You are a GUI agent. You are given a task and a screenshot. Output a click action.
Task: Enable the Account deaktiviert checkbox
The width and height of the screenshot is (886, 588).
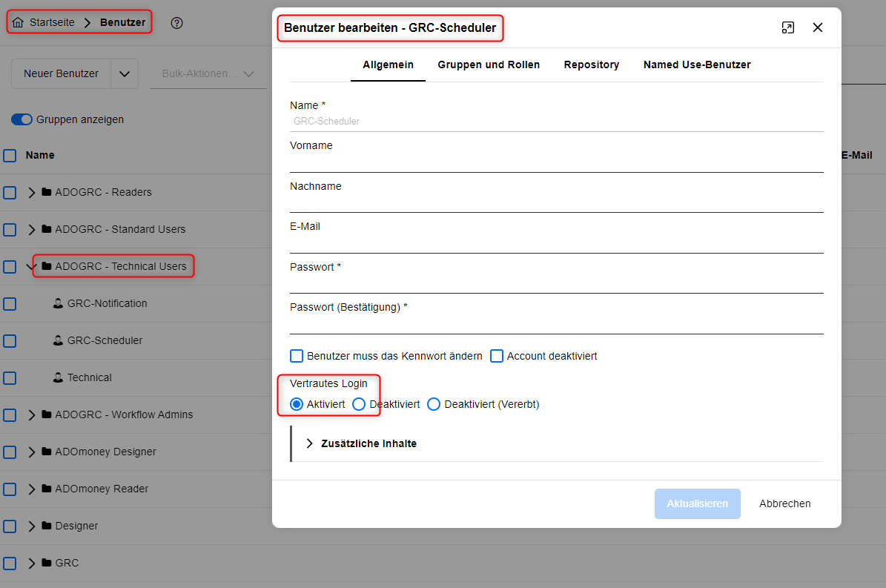(497, 356)
